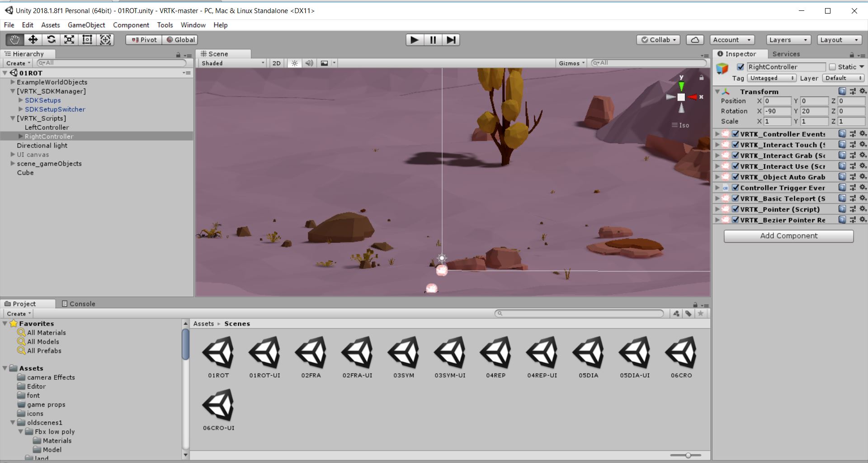Open GameObject icon picker in Inspector

click(722, 69)
